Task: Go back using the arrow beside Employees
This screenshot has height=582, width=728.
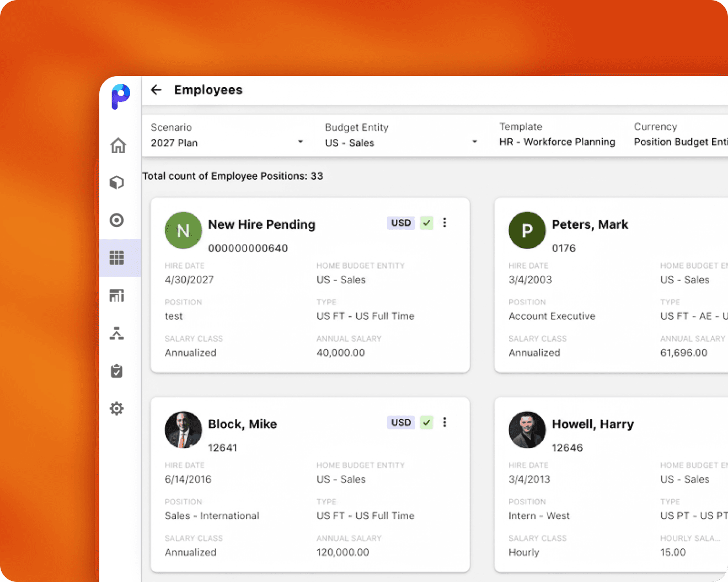Action: coord(156,90)
